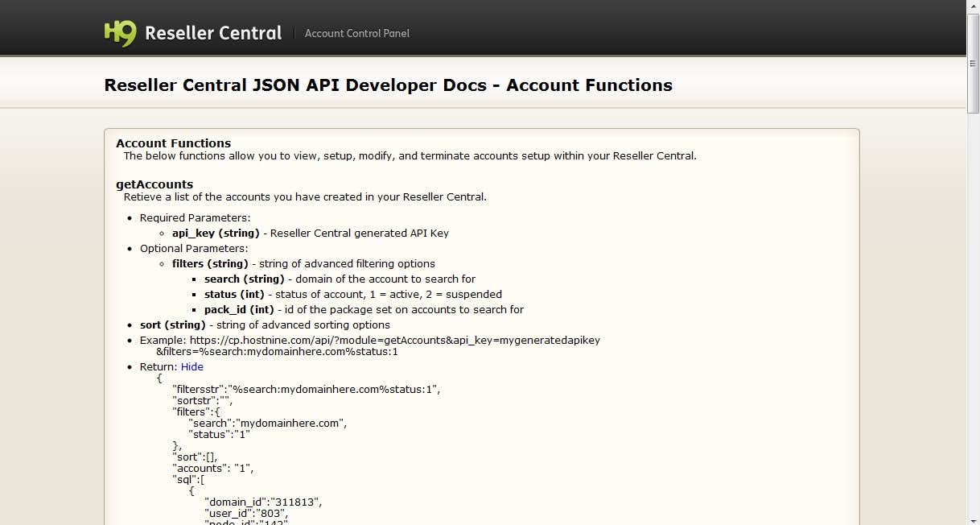This screenshot has height=525, width=980.
Task: Click the api_key (string) parameter name
Action: (216, 233)
